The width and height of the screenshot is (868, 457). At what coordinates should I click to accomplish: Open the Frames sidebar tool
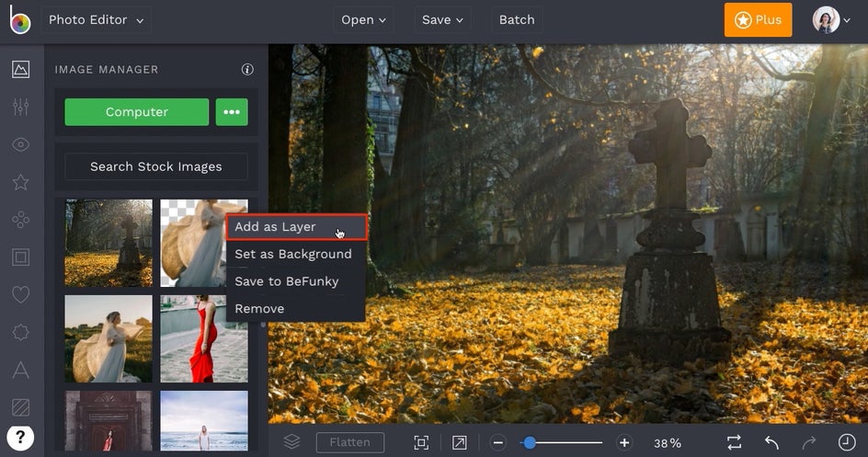click(21, 257)
